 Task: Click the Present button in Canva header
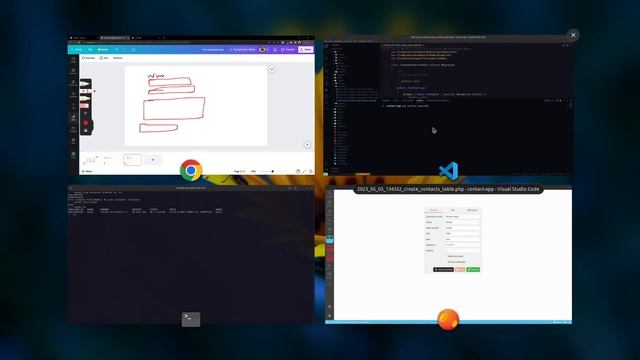tap(288, 49)
